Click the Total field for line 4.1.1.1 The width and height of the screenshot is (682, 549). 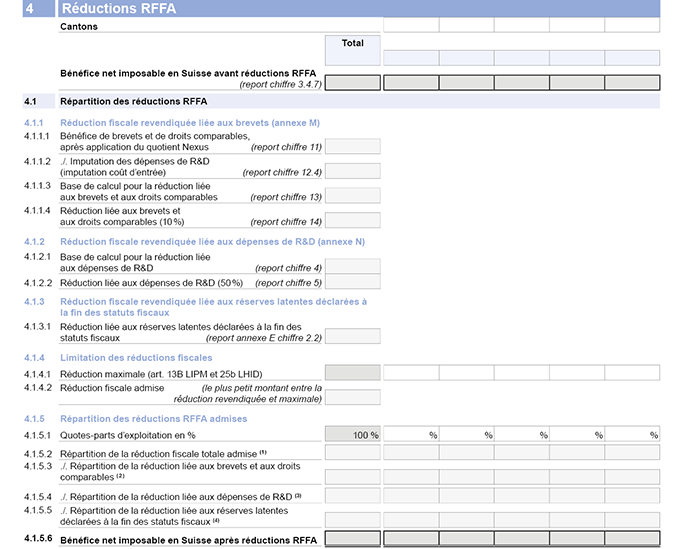352,146
